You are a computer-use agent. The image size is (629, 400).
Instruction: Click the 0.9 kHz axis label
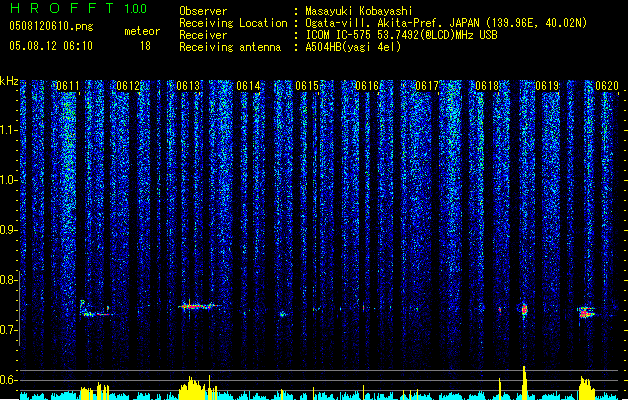pyautogui.click(x=9, y=230)
